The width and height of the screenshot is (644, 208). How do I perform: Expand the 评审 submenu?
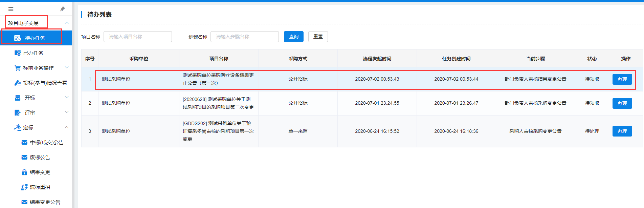(67, 112)
